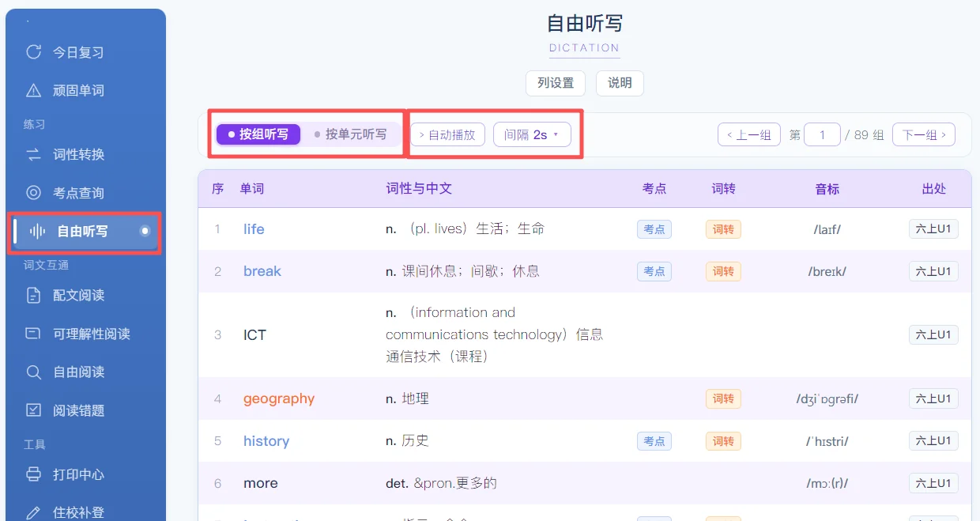Screen dimensions: 980x521
Task: Click 六上U1 source tag for geography
Action: (x=933, y=398)
